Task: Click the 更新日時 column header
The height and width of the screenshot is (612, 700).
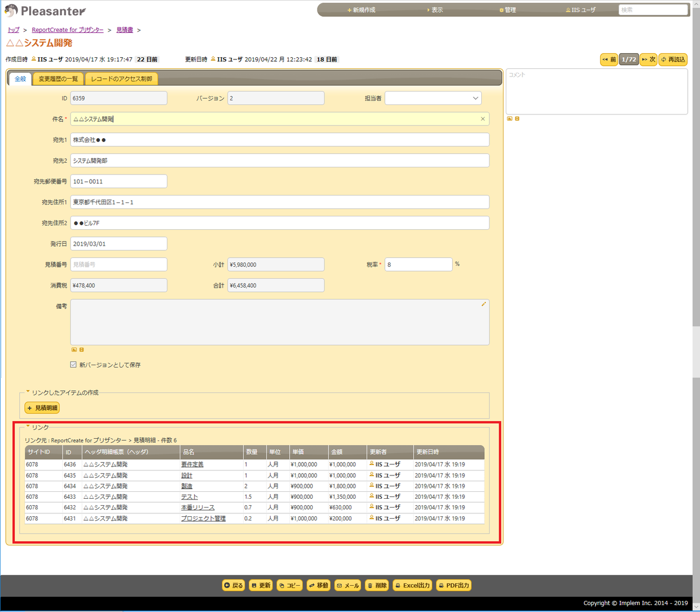Action: point(449,452)
